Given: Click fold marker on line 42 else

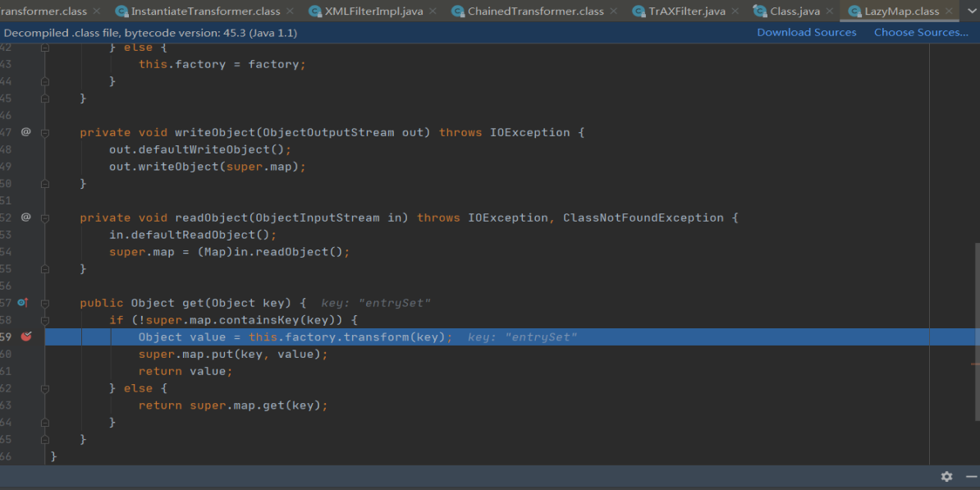Looking at the screenshot, I should point(45,48).
